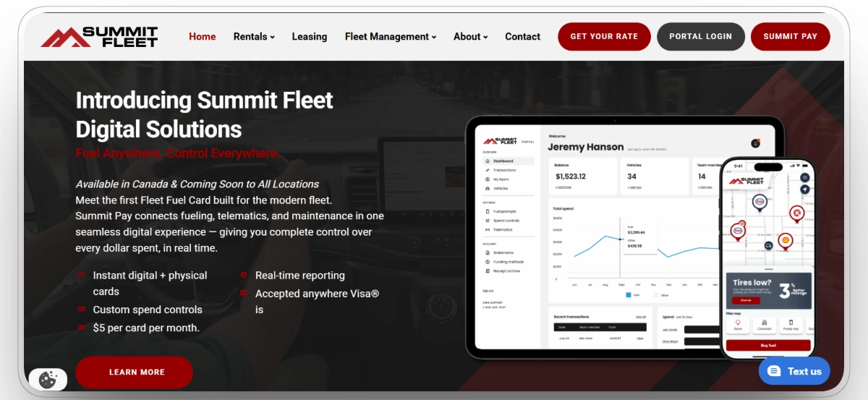The height and width of the screenshot is (400, 868).
Task: Expand the About dropdown menu
Action: 471,36
